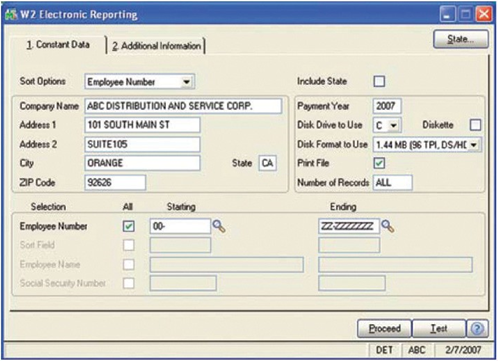This screenshot has width=498, height=361.
Task: Click the DET status bar entry
Action: pos(384,350)
